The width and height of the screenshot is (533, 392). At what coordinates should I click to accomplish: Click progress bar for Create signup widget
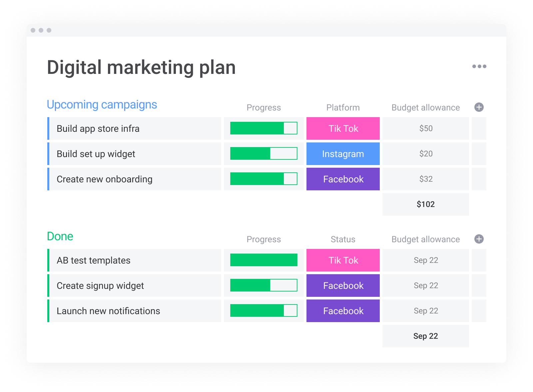pos(264,285)
